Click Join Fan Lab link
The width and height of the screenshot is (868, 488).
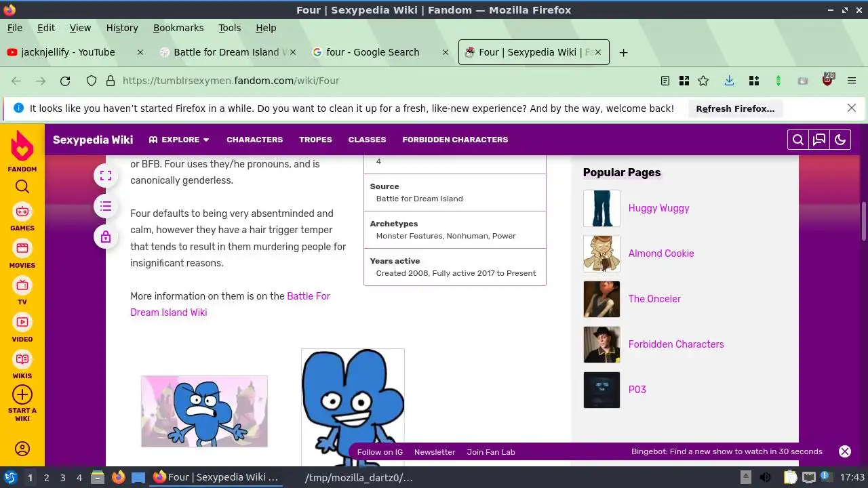[x=491, y=451]
